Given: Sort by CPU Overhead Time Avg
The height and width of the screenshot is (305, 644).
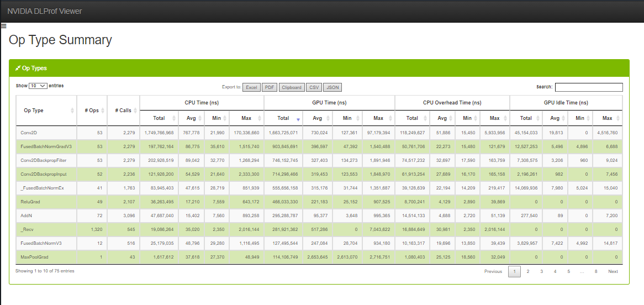Looking at the screenshot, I should (442, 118).
